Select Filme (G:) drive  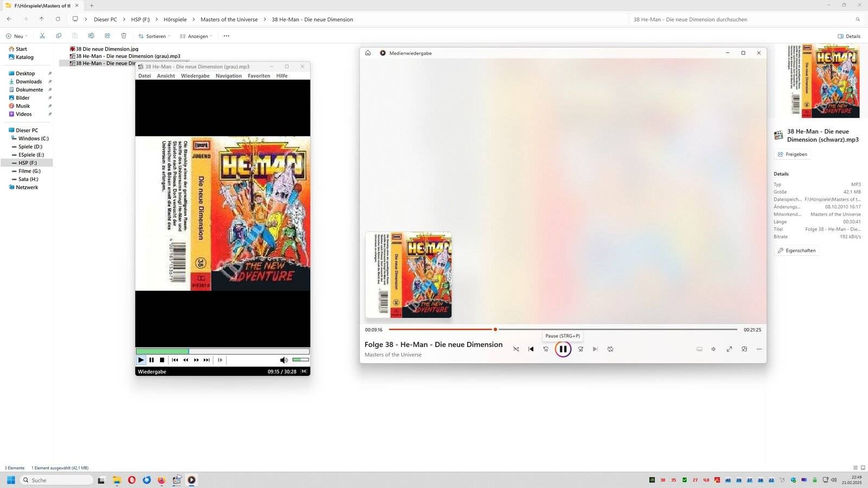coord(29,171)
